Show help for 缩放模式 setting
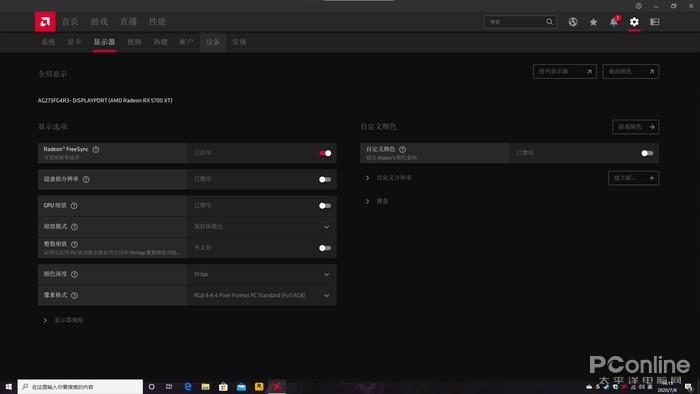The height and width of the screenshot is (394, 700). coord(74,227)
